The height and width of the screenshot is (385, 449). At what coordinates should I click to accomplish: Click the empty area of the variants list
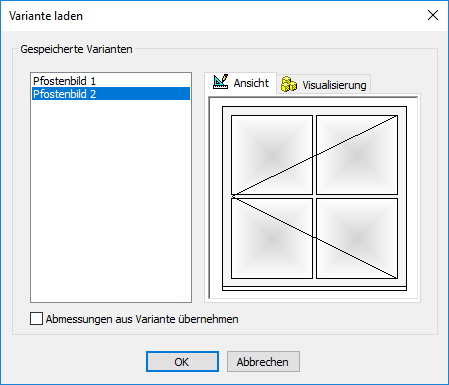point(111,201)
